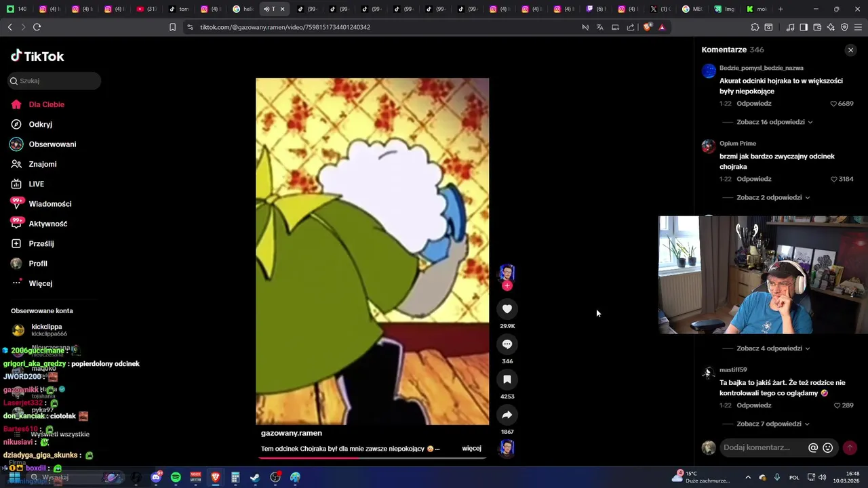
Task: Like the Opium Prime comment with 3184 likes
Action: click(x=833, y=179)
